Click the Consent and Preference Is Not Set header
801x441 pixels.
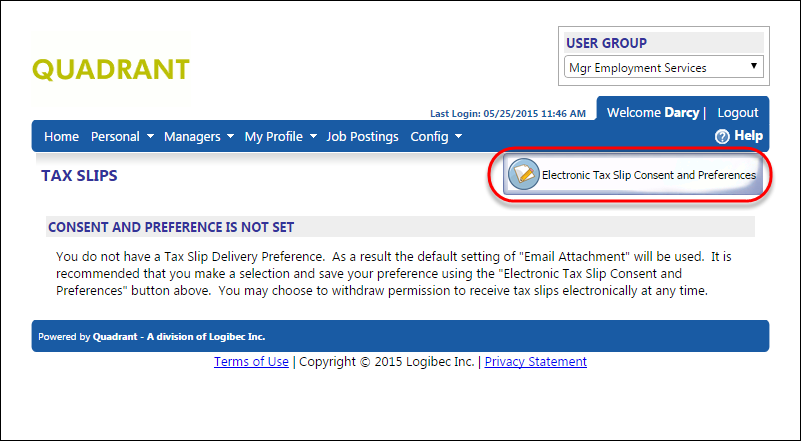[x=171, y=227]
